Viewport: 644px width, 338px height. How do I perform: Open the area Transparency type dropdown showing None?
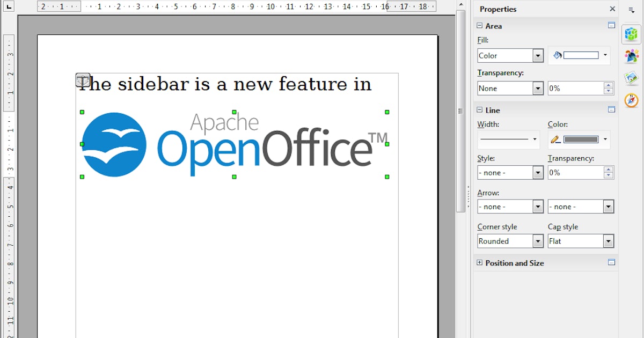[x=510, y=89]
